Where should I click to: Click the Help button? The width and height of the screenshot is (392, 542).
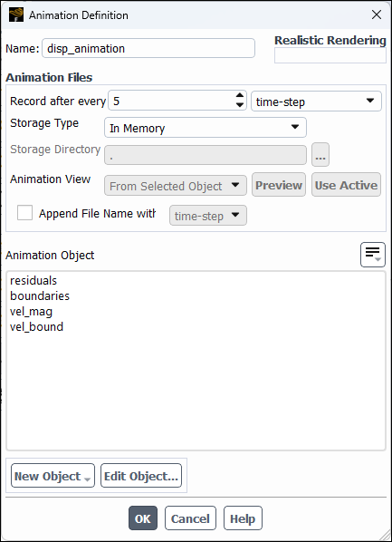[243, 518]
